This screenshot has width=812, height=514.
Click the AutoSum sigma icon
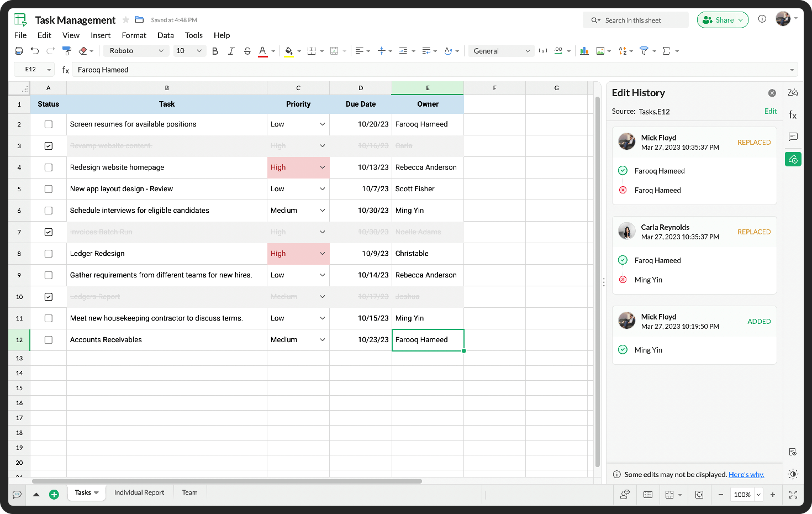tap(666, 51)
